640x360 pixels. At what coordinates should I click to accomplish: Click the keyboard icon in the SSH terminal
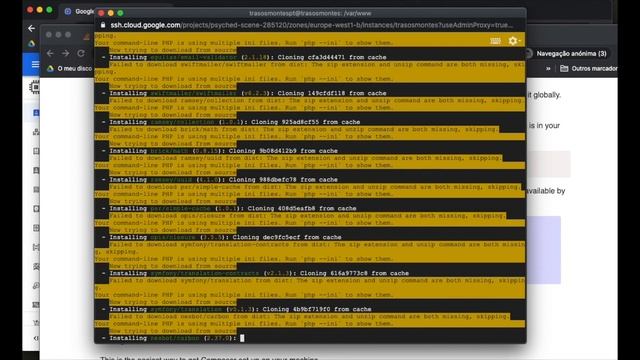point(495,41)
